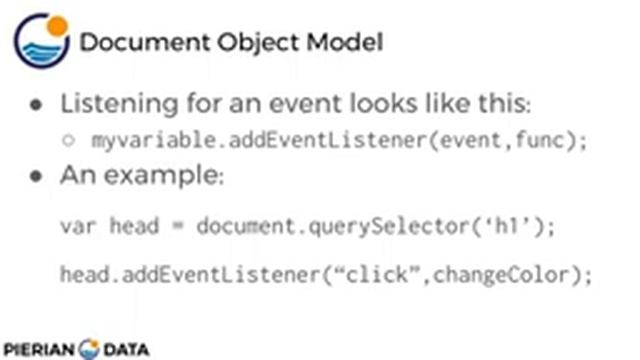
Task: Click the "An example:" bullet text
Action: click(x=142, y=176)
